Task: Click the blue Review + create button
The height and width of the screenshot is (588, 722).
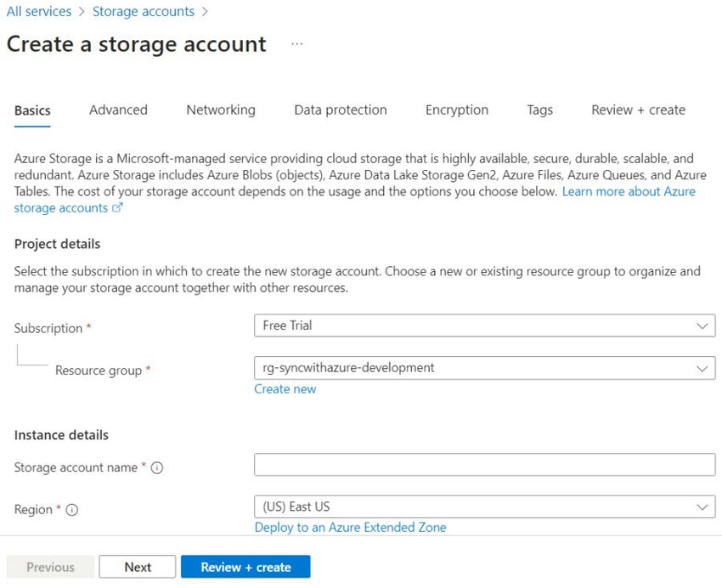Action: (x=245, y=567)
